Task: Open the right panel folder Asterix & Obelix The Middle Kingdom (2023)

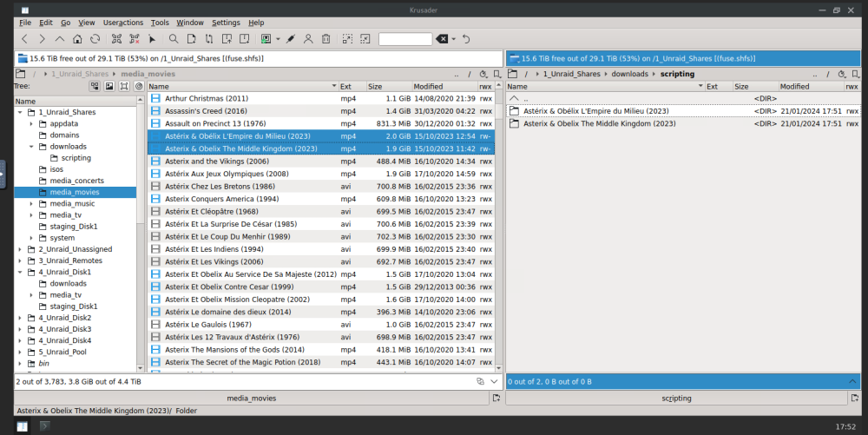Action: [683, 123]
